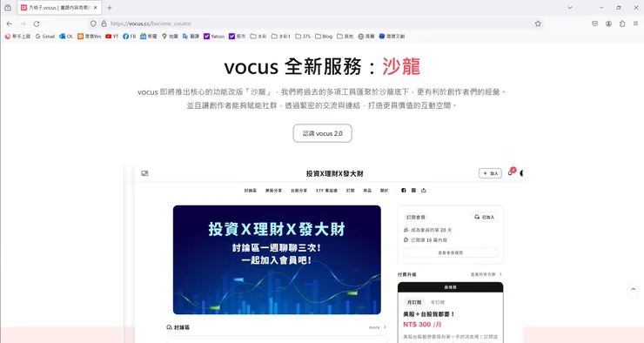
Task: Select the 關於 nav tab
Action: [x=384, y=191]
